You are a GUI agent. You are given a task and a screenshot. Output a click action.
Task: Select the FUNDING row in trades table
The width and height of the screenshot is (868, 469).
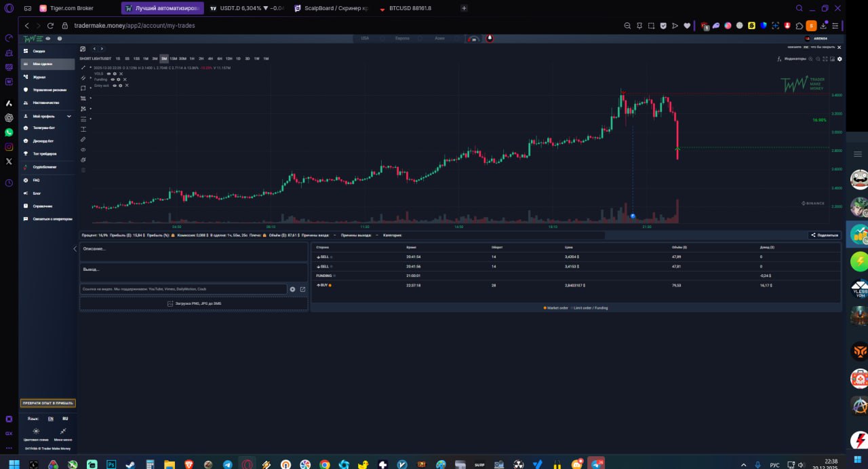pyautogui.click(x=576, y=276)
